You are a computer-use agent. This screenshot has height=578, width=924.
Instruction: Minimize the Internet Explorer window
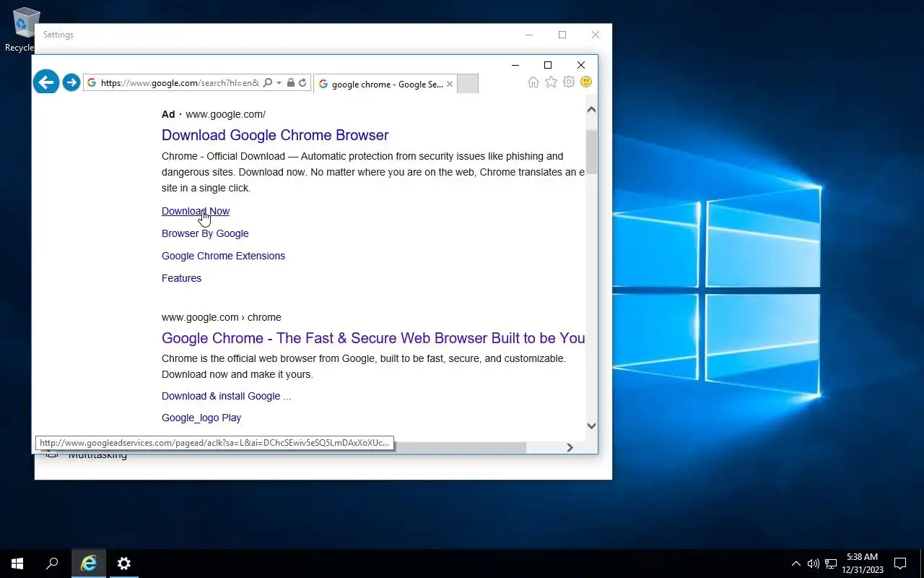coord(515,65)
